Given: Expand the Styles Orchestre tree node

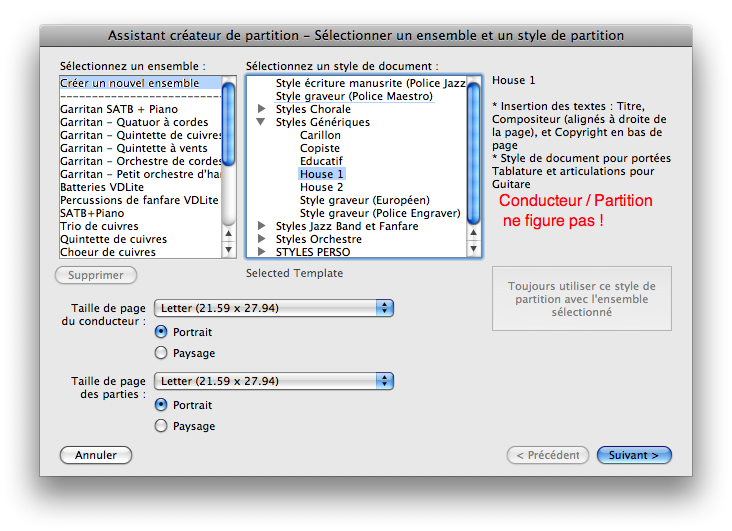Looking at the screenshot, I should (x=262, y=239).
